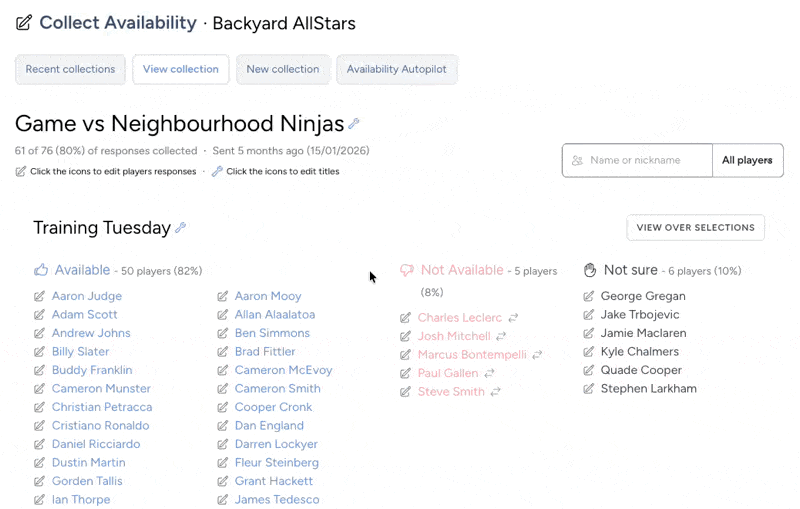Click swap arrows next to Josh Mitchell
This screenshot has height=509, width=800.
501,336
